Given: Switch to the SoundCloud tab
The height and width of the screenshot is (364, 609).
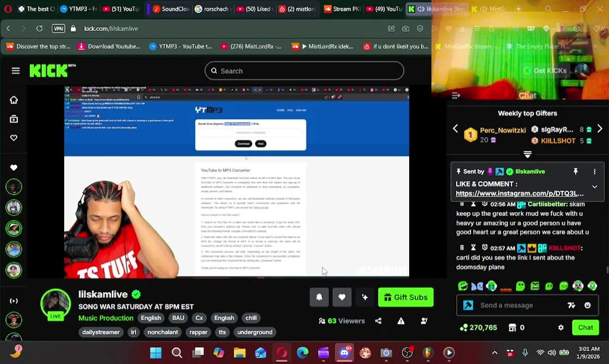Looking at the screenshot, I should (x=170, y=9).
